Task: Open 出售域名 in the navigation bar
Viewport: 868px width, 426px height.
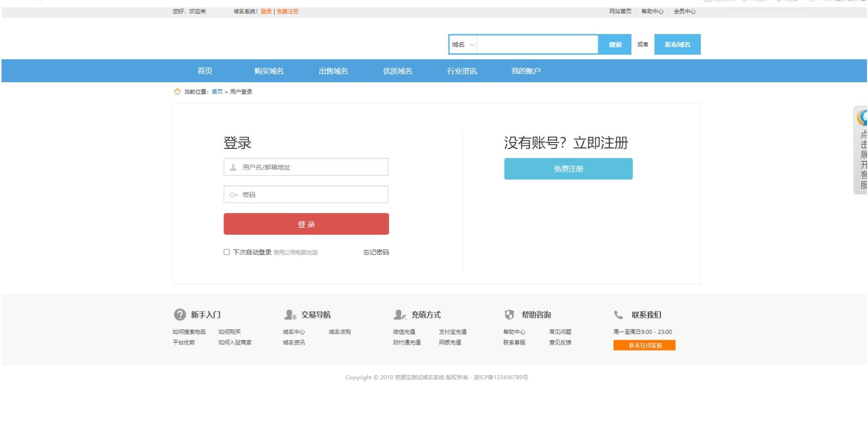Action: coord(333,71)
